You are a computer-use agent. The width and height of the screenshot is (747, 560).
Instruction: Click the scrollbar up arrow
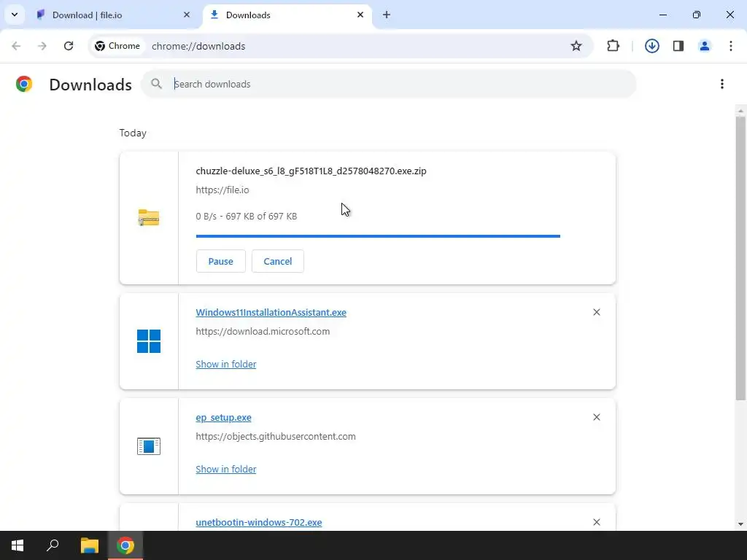point(740,111)
